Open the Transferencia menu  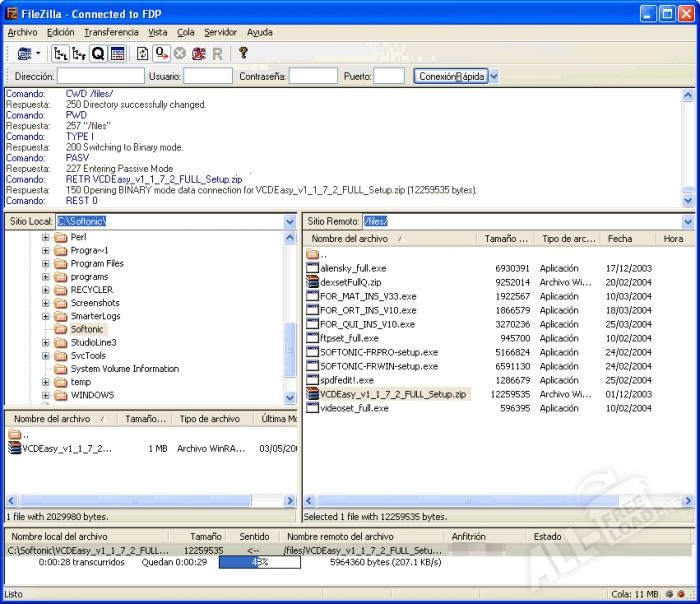(x=112, y=32)
